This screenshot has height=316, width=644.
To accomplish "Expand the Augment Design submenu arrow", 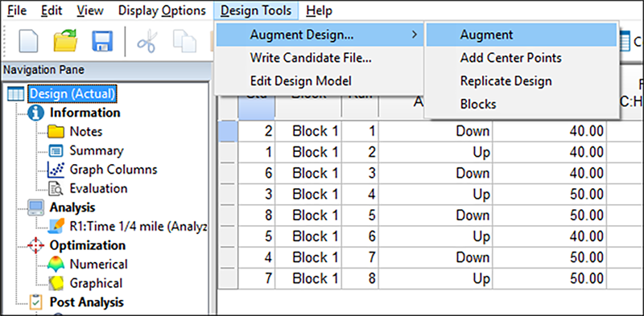I will [x=415, y=35].
